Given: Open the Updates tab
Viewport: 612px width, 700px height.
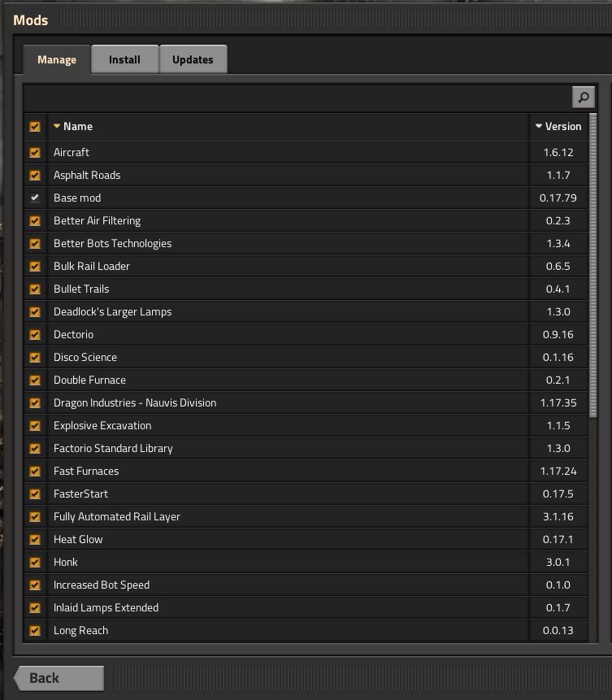Looking at the screenshot, I should (x=193, y=59).
